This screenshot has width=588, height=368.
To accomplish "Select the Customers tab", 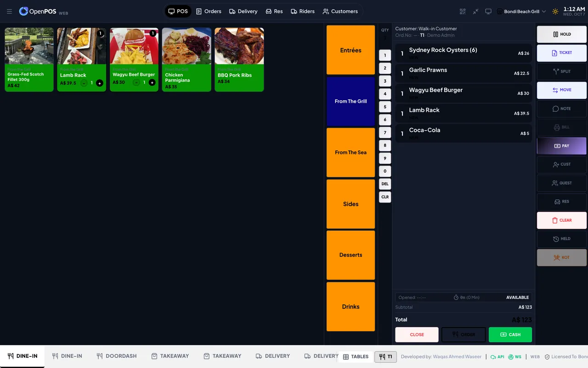I will (x=340, y=11).
